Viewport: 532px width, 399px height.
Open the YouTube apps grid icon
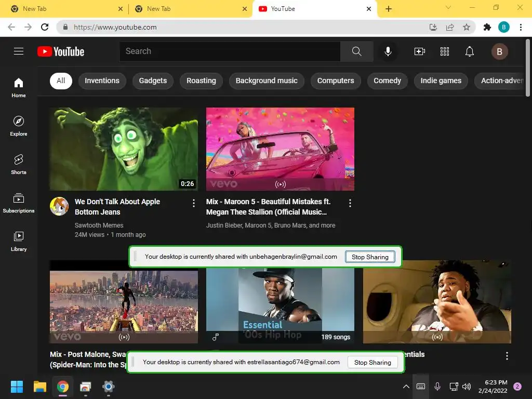(445, 51)
